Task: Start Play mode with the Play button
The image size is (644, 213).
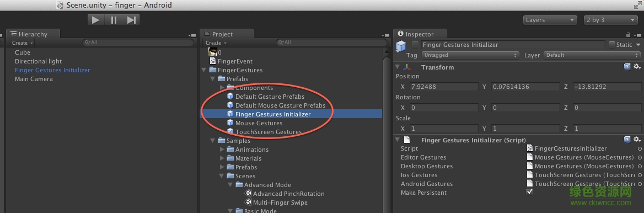Action: coord(96,20)
